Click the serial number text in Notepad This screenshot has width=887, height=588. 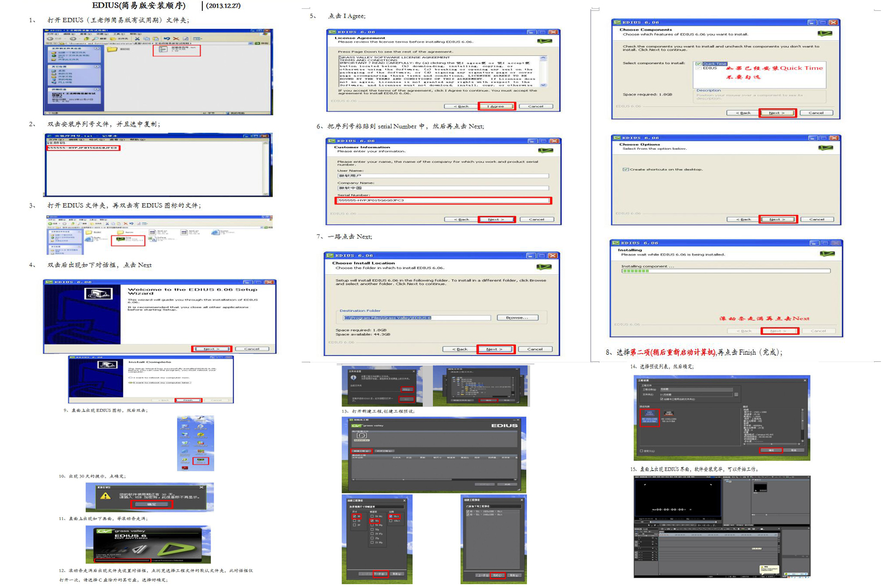click(83, 148)
